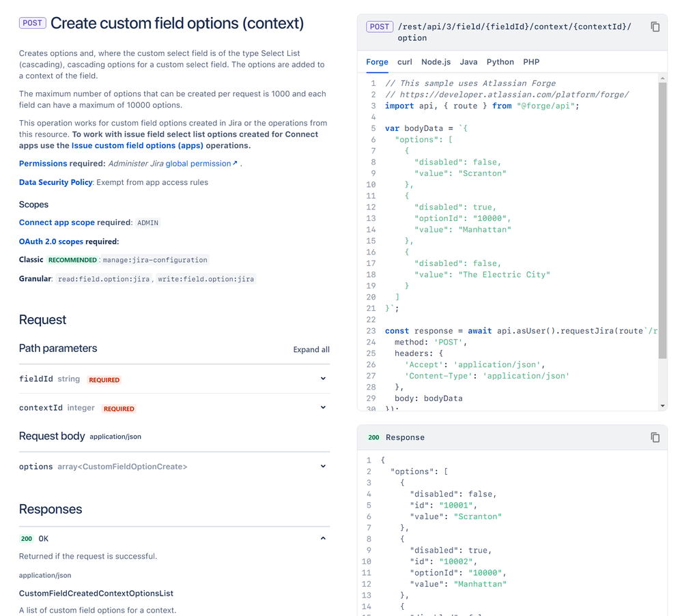This screenshot has height=616, width=682.
Task: Click the POST badge beside the page title
Action: (33, 23)
